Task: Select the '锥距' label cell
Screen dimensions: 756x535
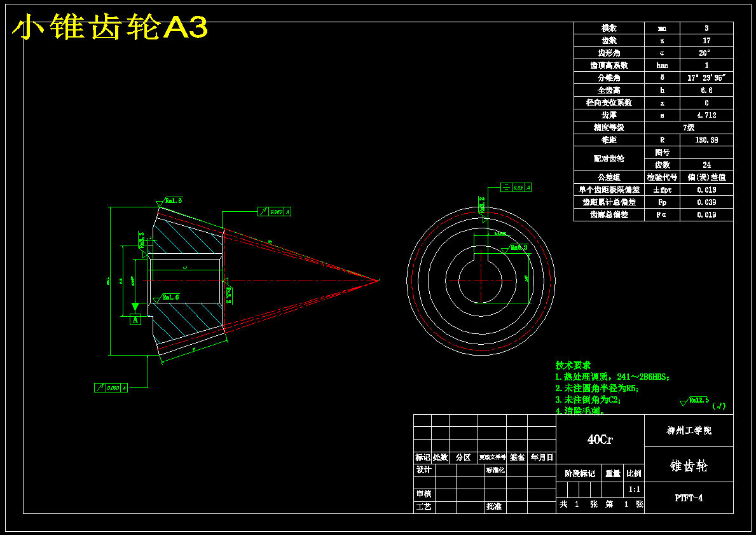Action: [x=609, y=140]
